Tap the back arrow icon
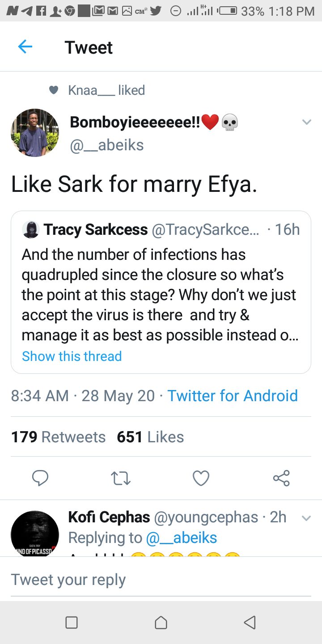 25,47
